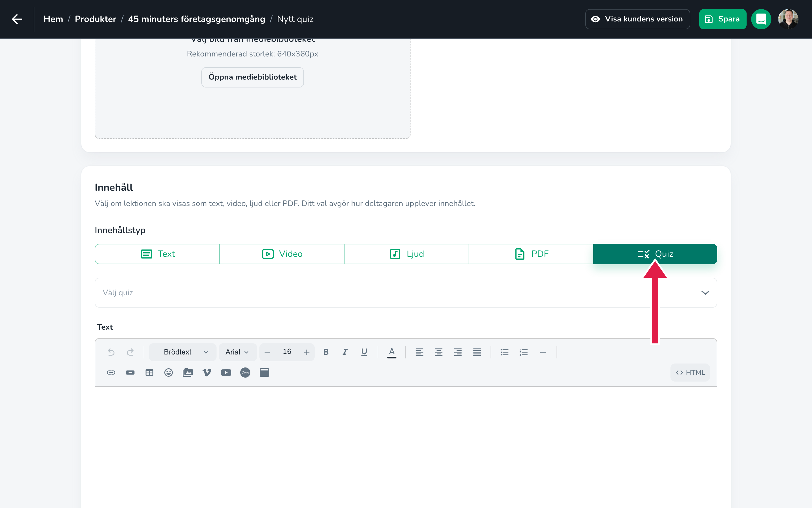Click inside the empty text editor area
The image size is (812, 508).
[406, 447]
